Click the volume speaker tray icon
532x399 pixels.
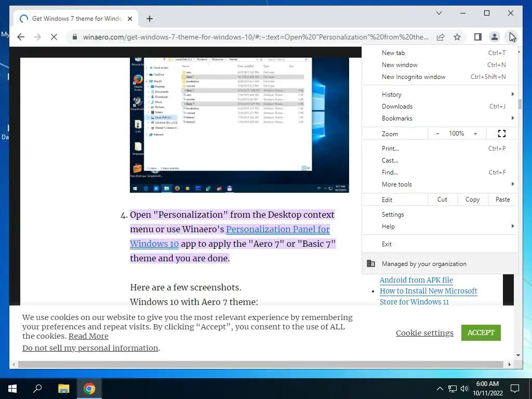click(x=464, y=389)
